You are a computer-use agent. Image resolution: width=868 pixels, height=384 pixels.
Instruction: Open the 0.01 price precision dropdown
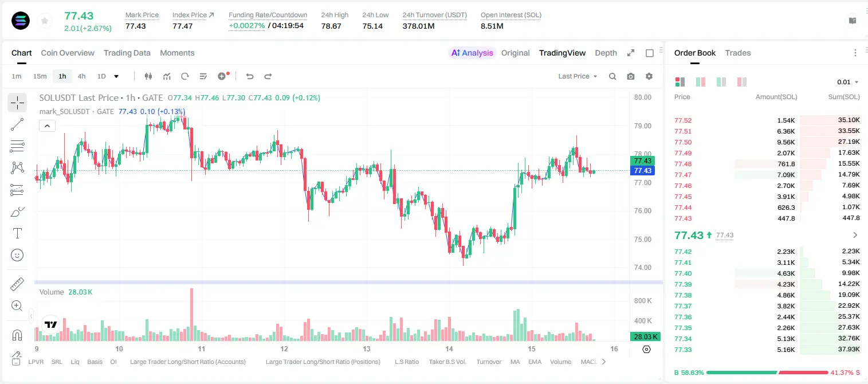coord(848,82)
